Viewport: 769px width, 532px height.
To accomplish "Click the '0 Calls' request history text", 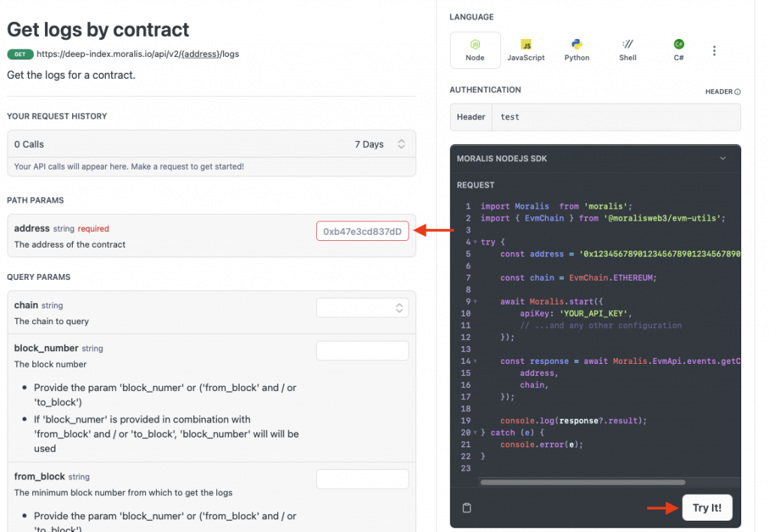I will (x=29, y=144).
